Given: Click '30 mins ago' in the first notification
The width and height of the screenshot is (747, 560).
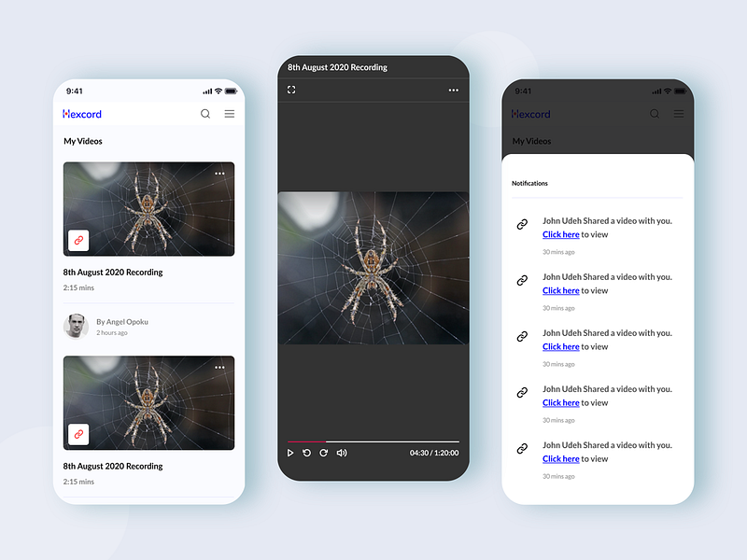Looking at the screenshot, I should point(558,252).
